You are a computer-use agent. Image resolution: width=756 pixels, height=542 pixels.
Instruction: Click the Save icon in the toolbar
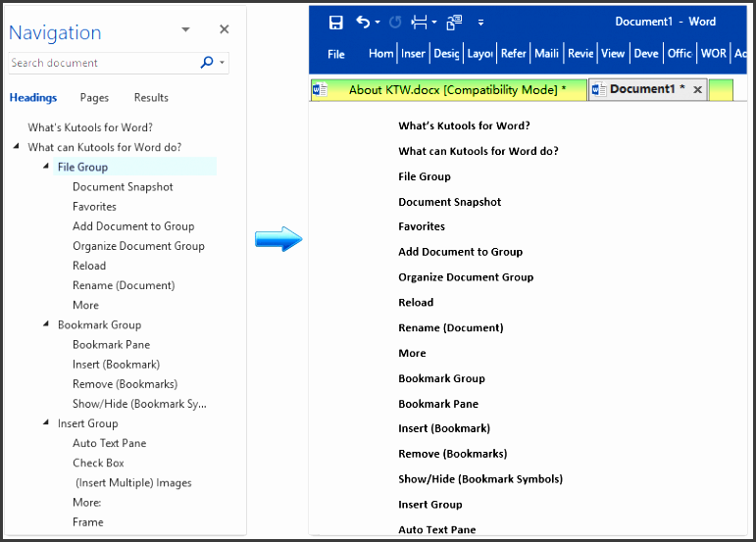(x=336, y=23)
